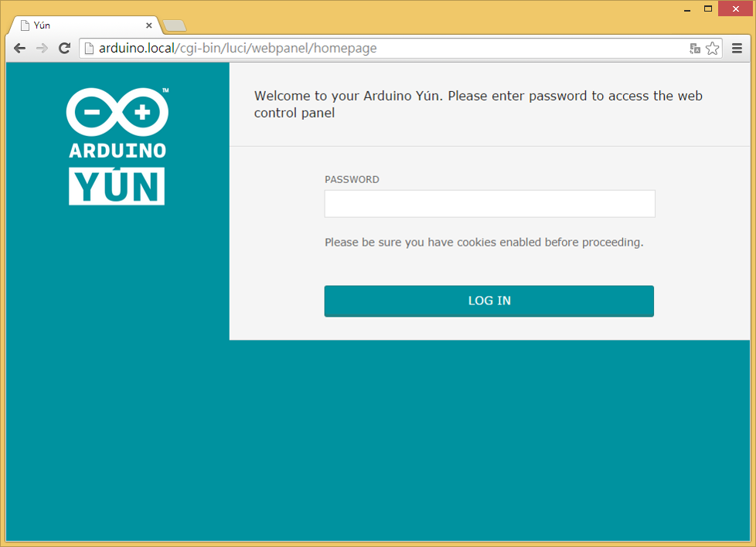Click the YÚN boxed logo text
Viewport: 756px width, 547px height.
pos(117,185)
